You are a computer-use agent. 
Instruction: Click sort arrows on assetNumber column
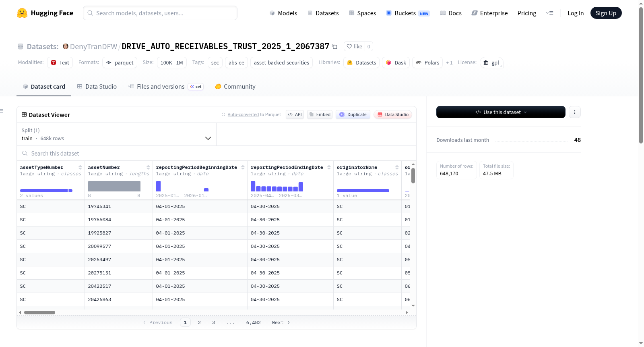(x=148, y=167)
